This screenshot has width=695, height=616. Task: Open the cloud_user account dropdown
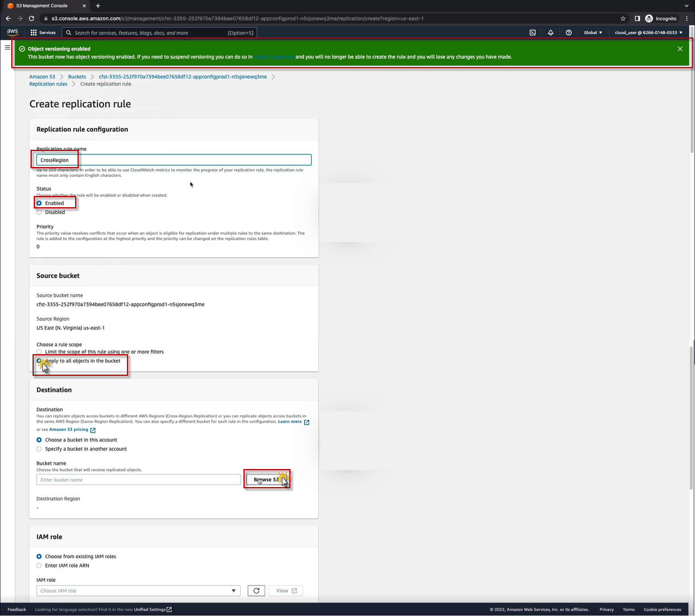pyautogui.click(x=648, y=33)
